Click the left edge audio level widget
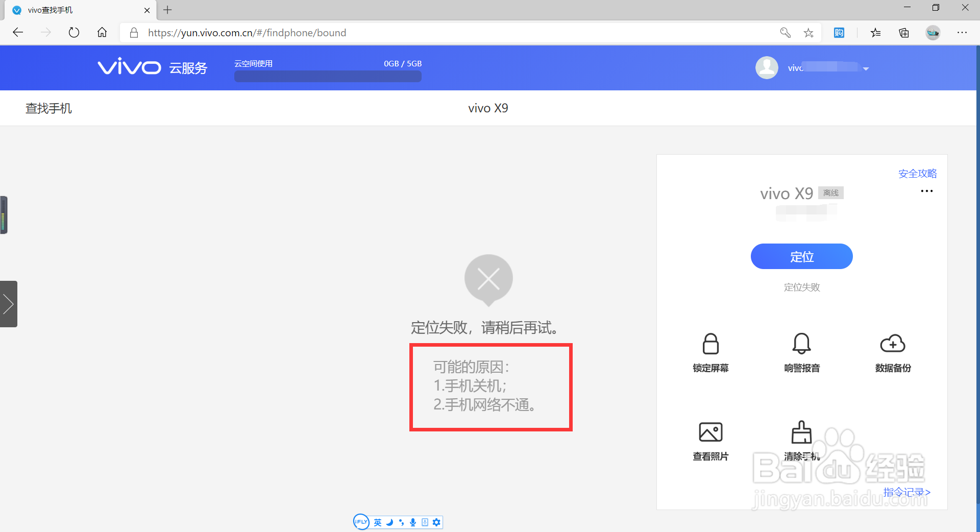Screen dimensions: 980x532 coord(4,215)
